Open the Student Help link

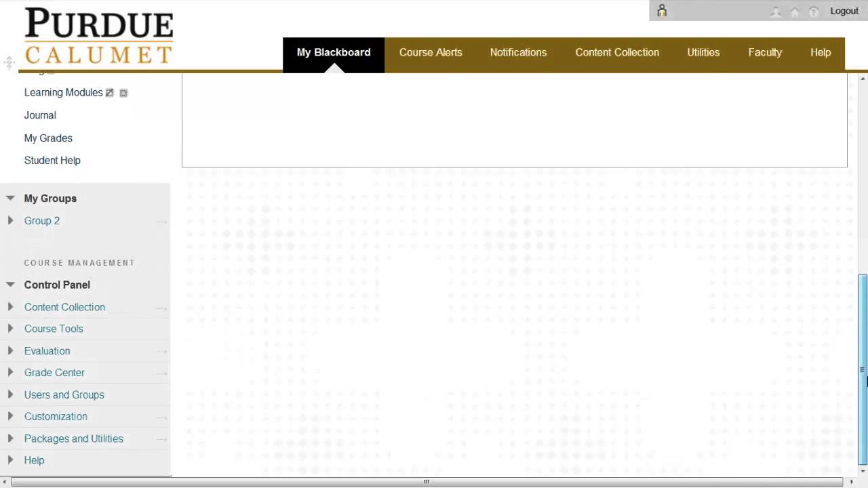pyautogui.click(x=52, y=161)
